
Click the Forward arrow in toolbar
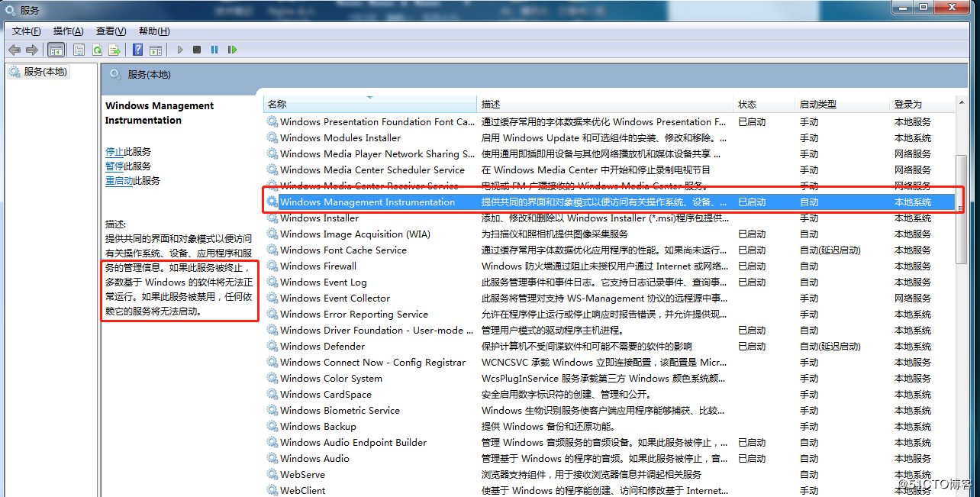tap(32, 50)
